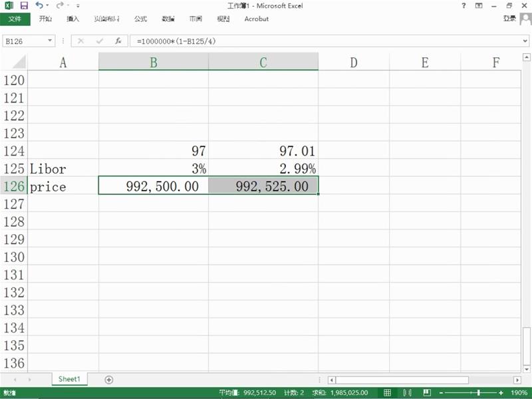Open the green File tab

[15, 19]
